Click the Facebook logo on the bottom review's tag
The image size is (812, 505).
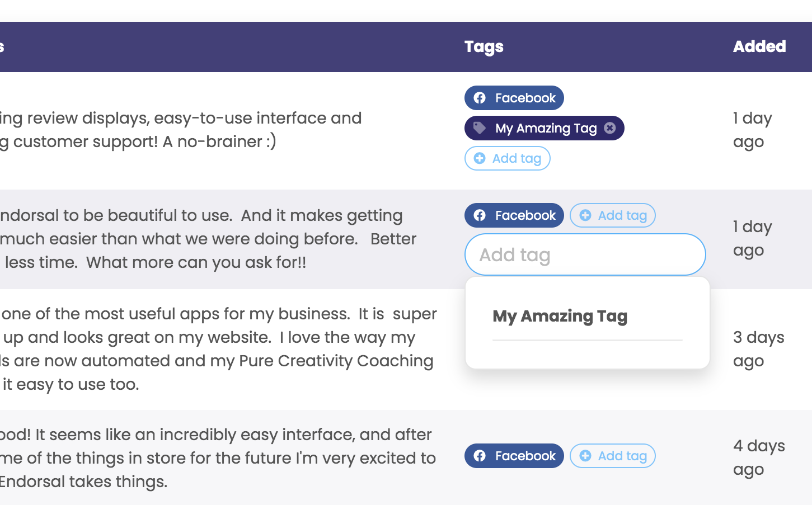480,456
